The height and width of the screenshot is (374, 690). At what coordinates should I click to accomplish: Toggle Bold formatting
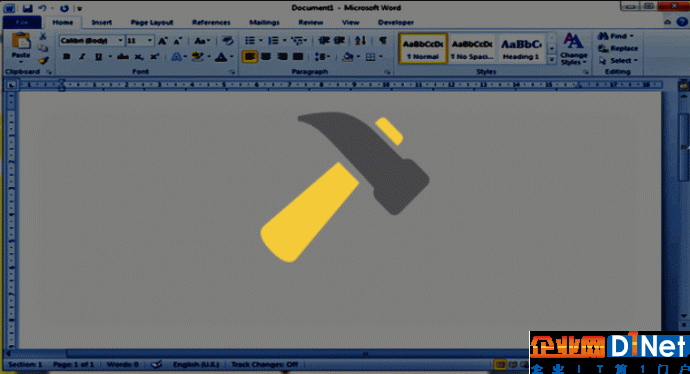point(66,57)
